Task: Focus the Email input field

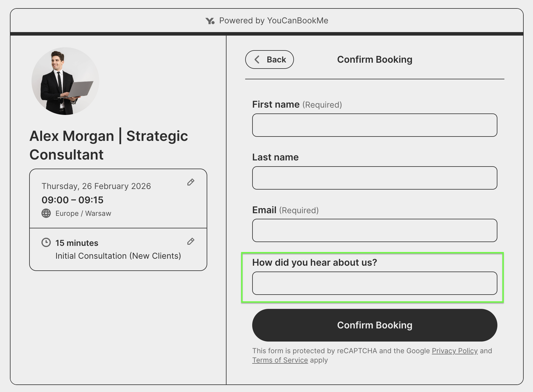Action: tap(375, 230)
